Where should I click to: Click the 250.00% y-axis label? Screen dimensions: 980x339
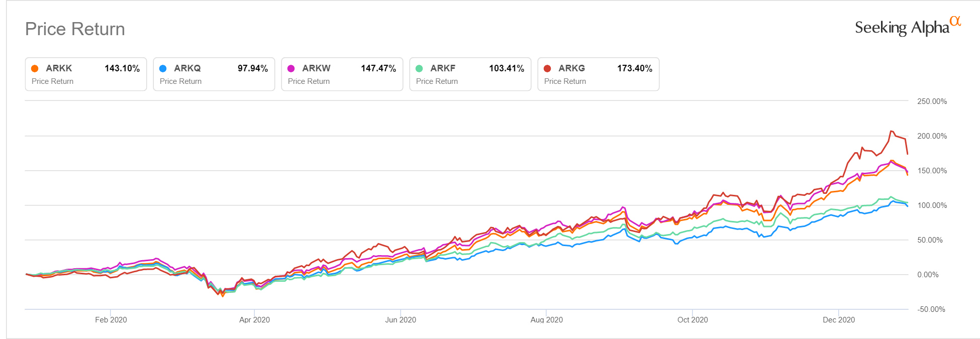[x=932, y=101]
